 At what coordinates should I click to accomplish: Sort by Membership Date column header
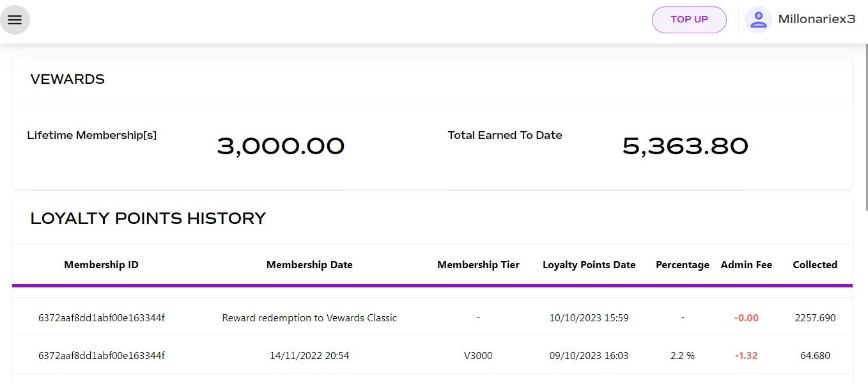[x=309, y=265]
